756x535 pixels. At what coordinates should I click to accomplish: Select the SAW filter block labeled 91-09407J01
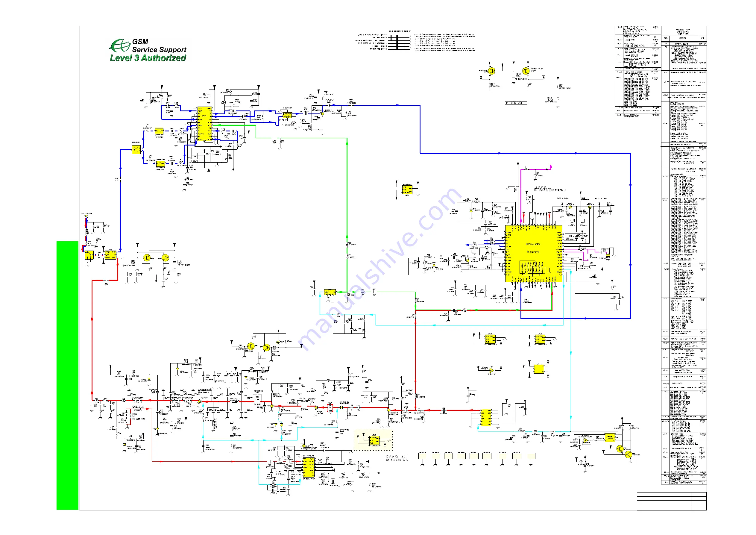[287, 116]
